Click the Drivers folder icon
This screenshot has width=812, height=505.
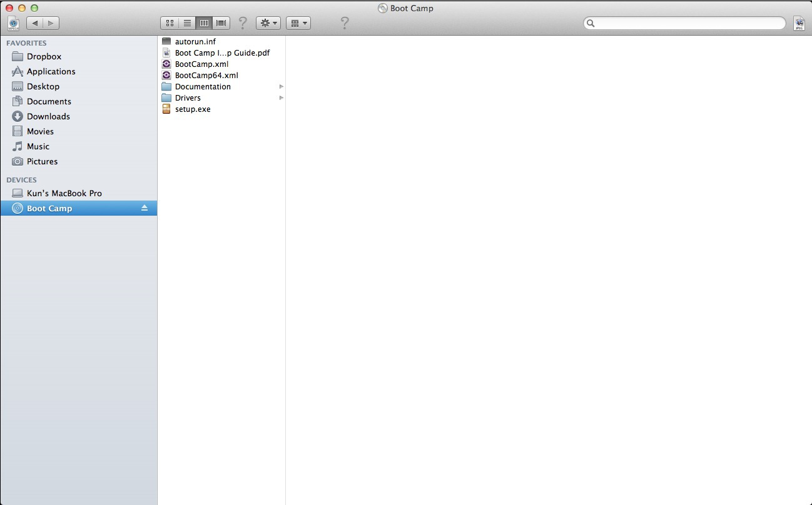click(x=166, y=97)
